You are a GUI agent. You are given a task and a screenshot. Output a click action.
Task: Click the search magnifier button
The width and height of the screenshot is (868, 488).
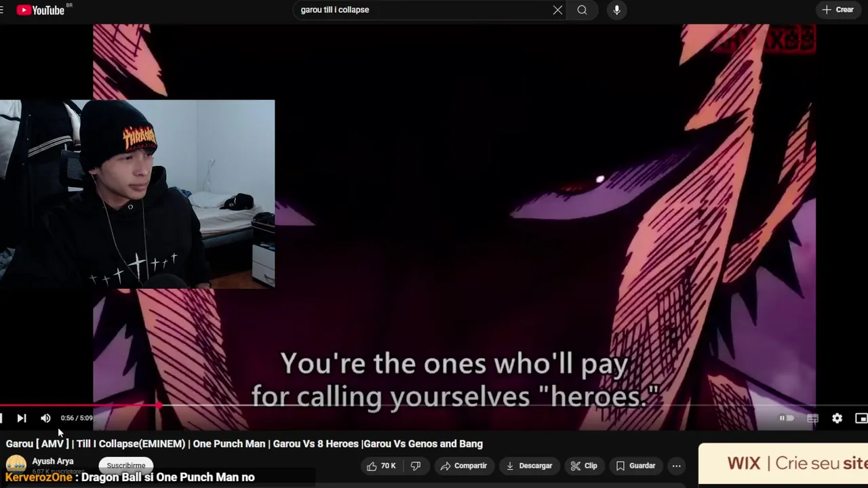pos(582,9)
